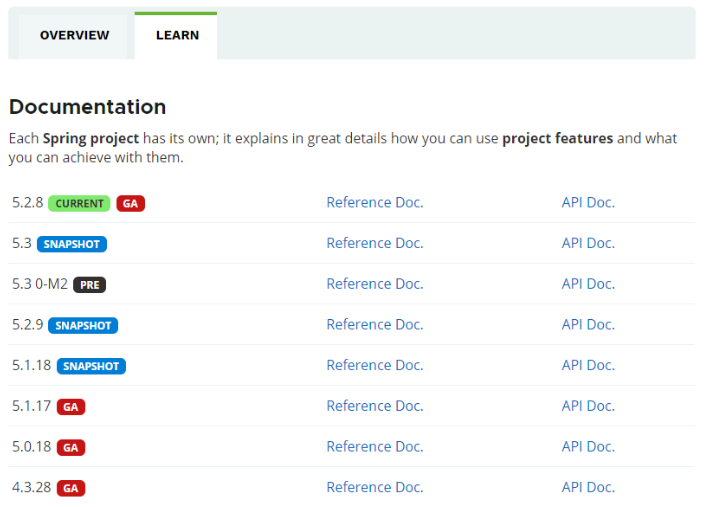Open API Doc. for 5.2.9 SNAPSHOT
704x507 pixels.
pyautogui.click(x=588, y=325)
